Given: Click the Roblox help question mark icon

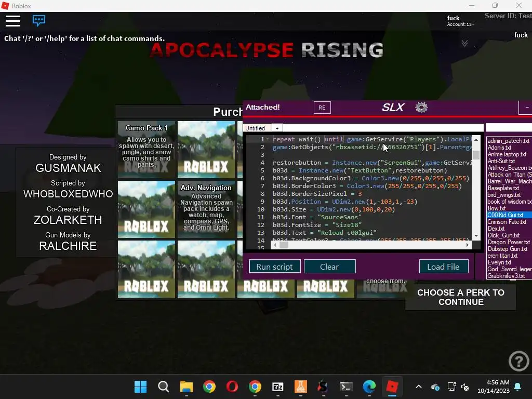Looking at the screenshot, I should pyautogui.click(x=519, y=361).
